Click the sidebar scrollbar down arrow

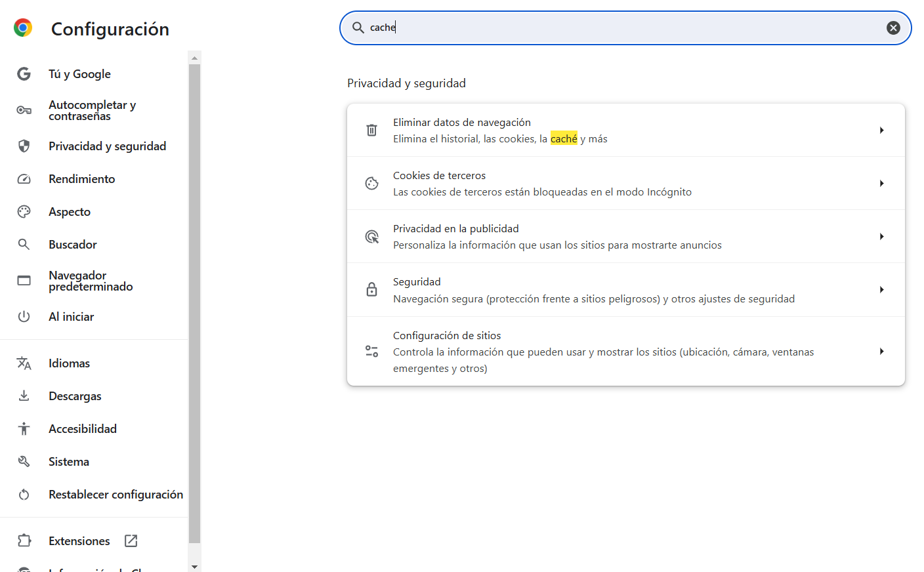(194, 566)
